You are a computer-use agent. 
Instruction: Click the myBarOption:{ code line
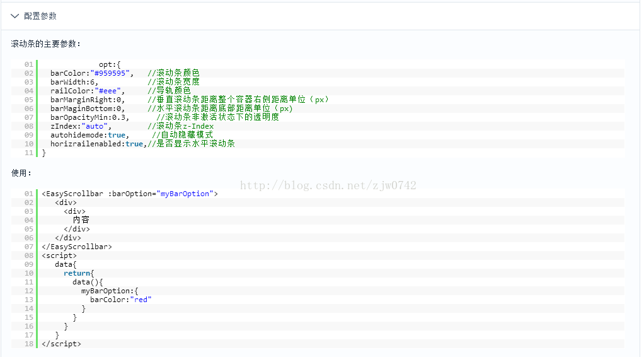point(110,291)
